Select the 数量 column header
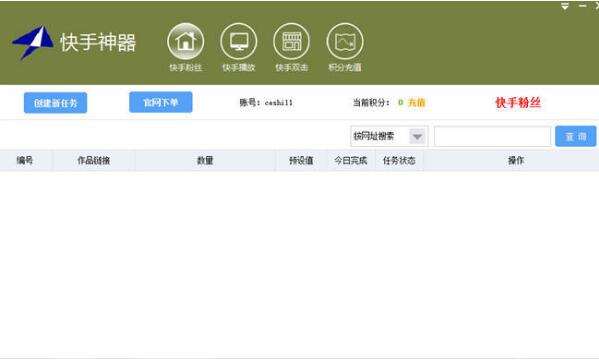The width and height of the screenshot is (599, 361). (x=205, y=160)
